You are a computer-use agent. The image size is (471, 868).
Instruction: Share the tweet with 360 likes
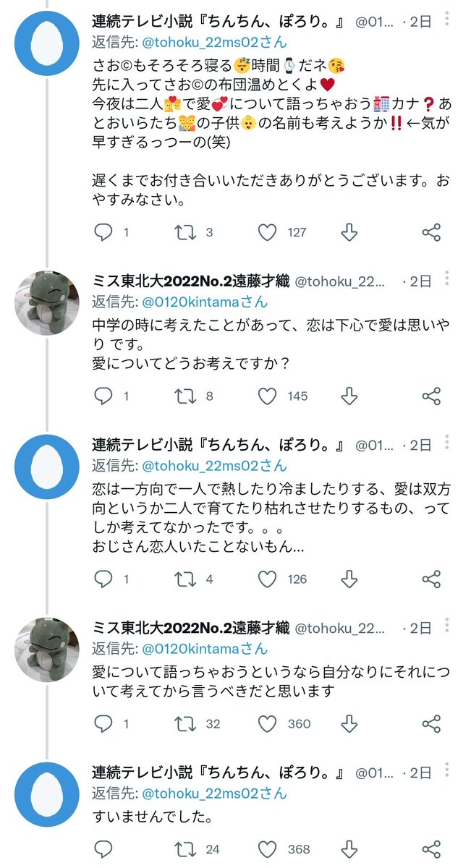431,723
